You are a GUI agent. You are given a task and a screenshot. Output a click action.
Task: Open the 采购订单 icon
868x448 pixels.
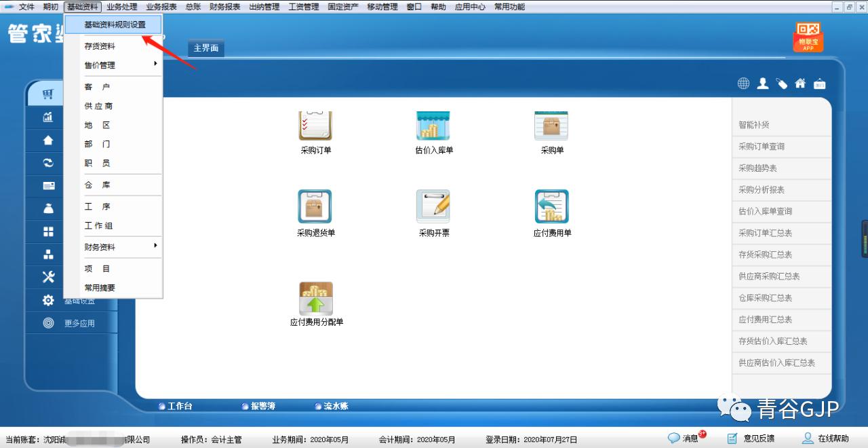[316, 126]
